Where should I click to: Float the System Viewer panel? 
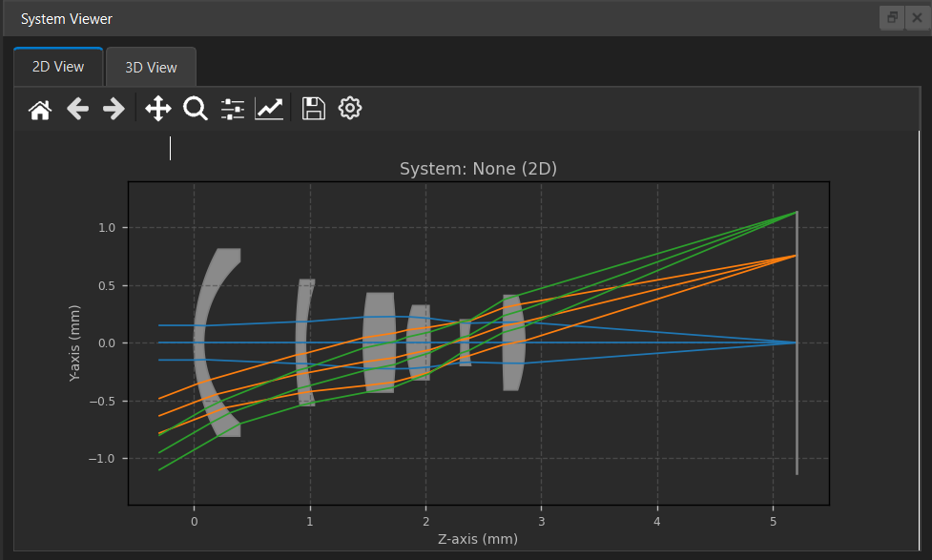[x=892, y=18]
